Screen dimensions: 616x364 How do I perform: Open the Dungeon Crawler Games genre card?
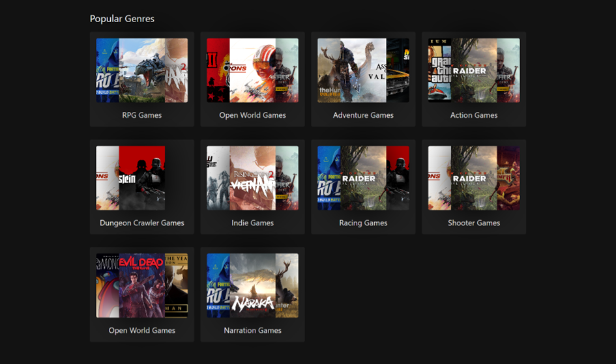(142, 187)
